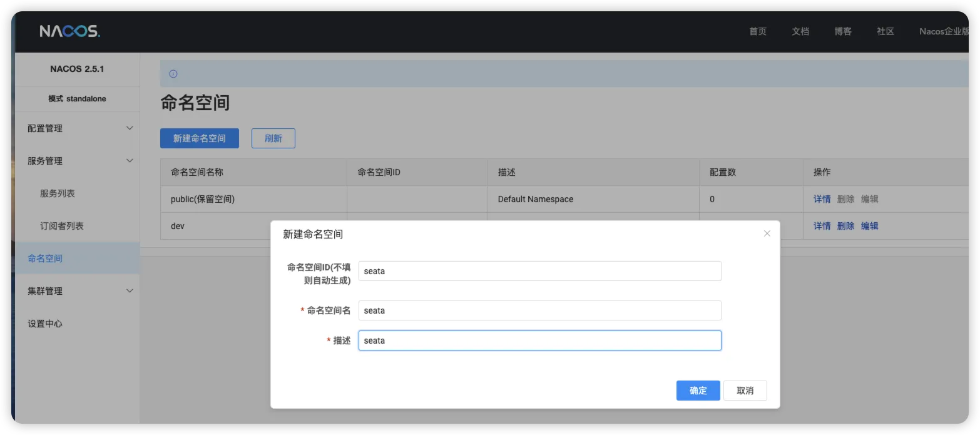Delete the dev namespace via 删除

(x=846, y=226)
